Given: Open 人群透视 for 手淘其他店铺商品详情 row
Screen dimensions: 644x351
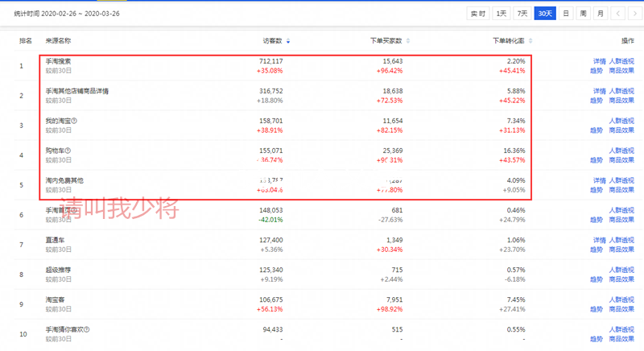Looking at the screenshot, I should (x=623, y=91).
